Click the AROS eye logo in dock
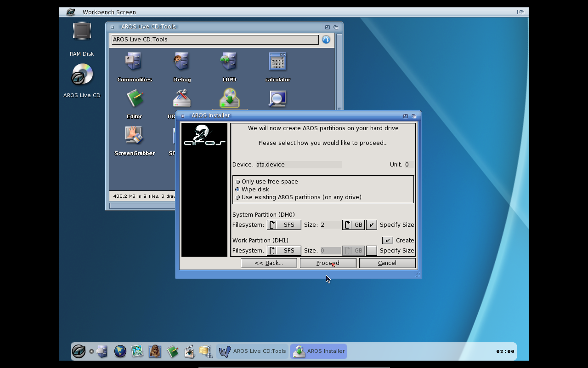Image resolution: width=588 pixels, height=368 pixels. tap(79, 351)
